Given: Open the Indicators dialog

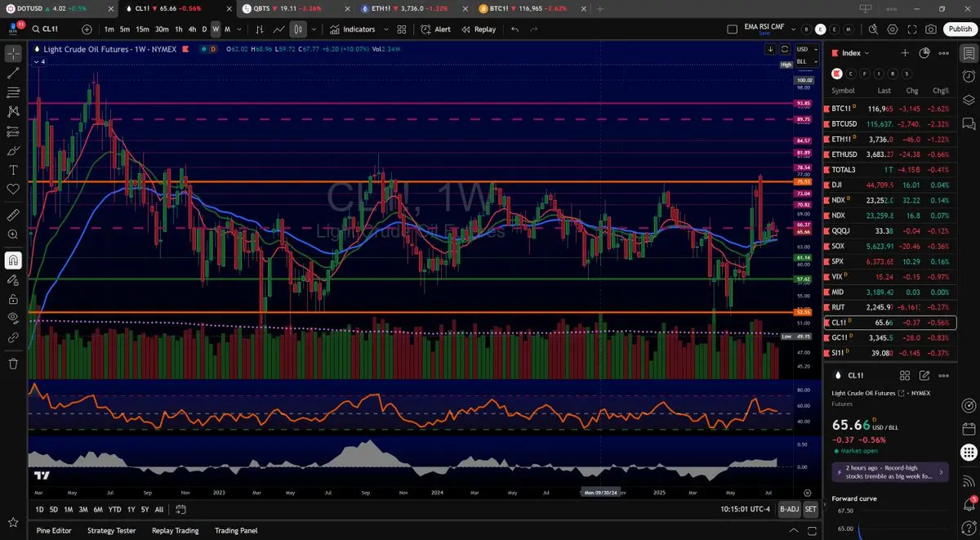Looking at the screenshot, I should click(353, 29).
